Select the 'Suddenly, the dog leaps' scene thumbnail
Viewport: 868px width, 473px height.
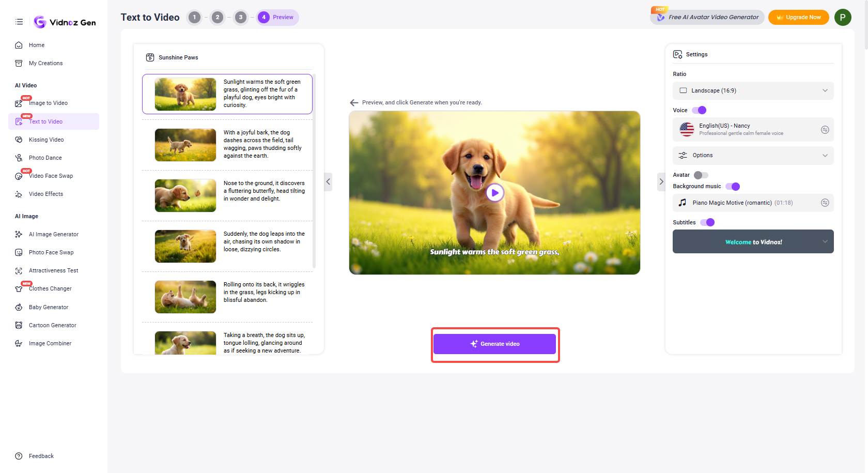point(185,246)
